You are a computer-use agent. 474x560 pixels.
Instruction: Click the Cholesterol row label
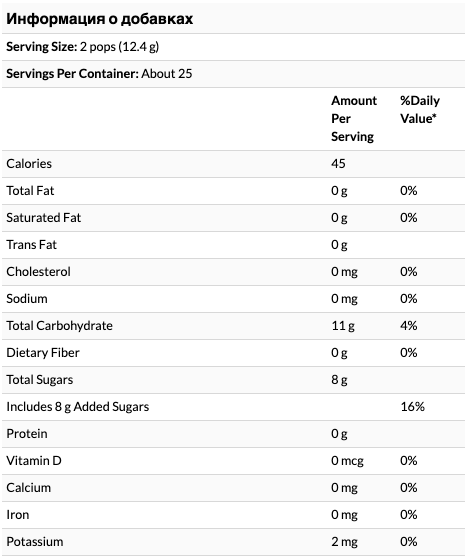[x=38, y=272]
